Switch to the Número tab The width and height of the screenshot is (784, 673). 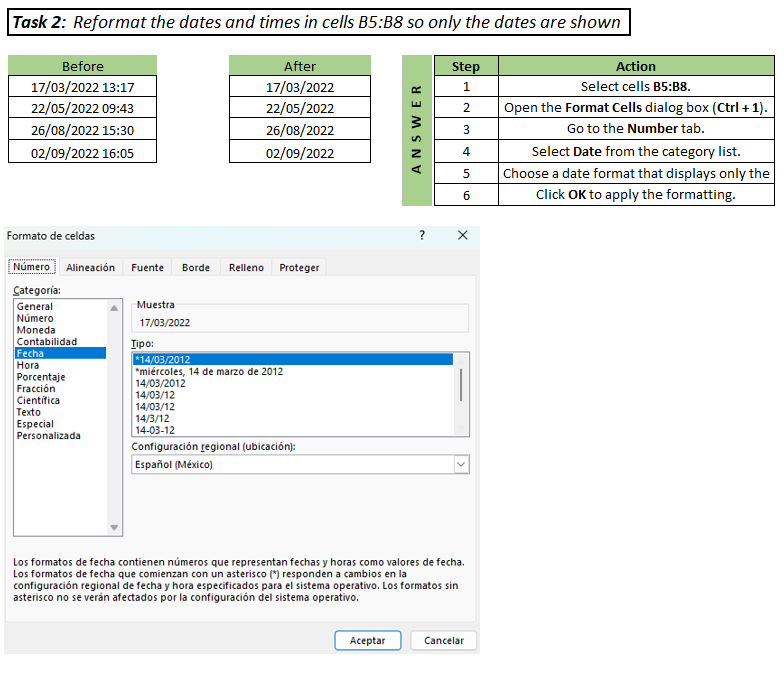(32, 267)
